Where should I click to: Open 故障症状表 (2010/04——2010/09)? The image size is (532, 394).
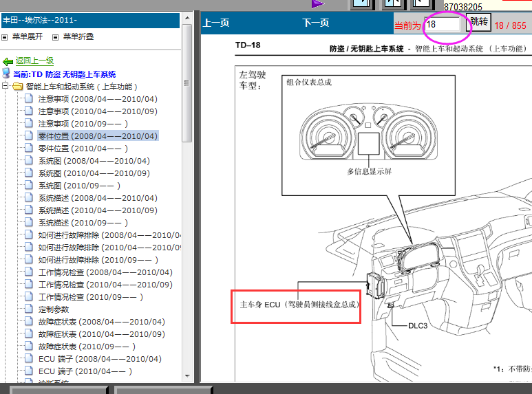tap(102, 334)
